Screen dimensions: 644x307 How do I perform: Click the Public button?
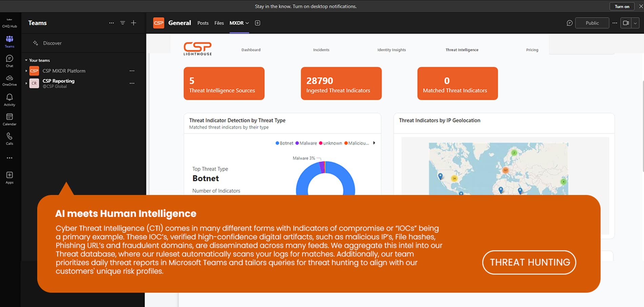(592, 23)
